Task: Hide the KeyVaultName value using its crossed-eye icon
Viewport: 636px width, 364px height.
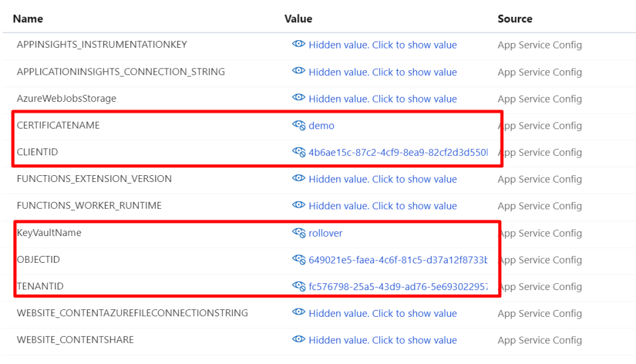Action: tap(298, 233)
